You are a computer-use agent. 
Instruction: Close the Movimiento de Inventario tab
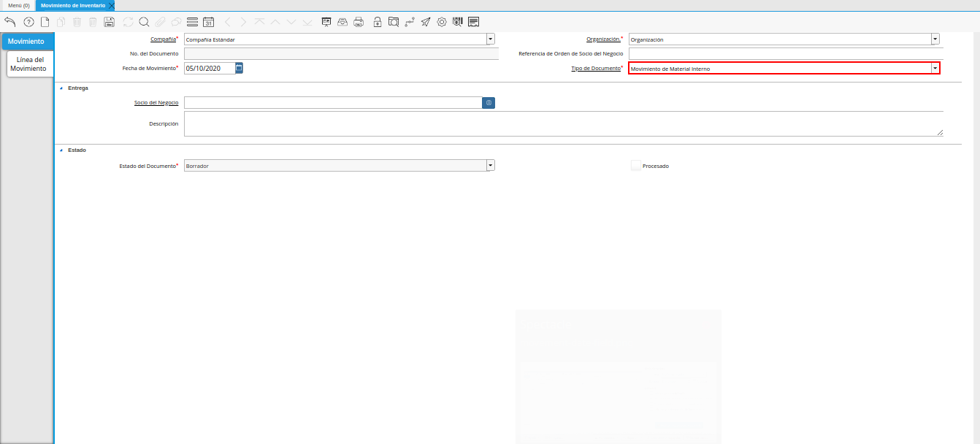(111, 5)
